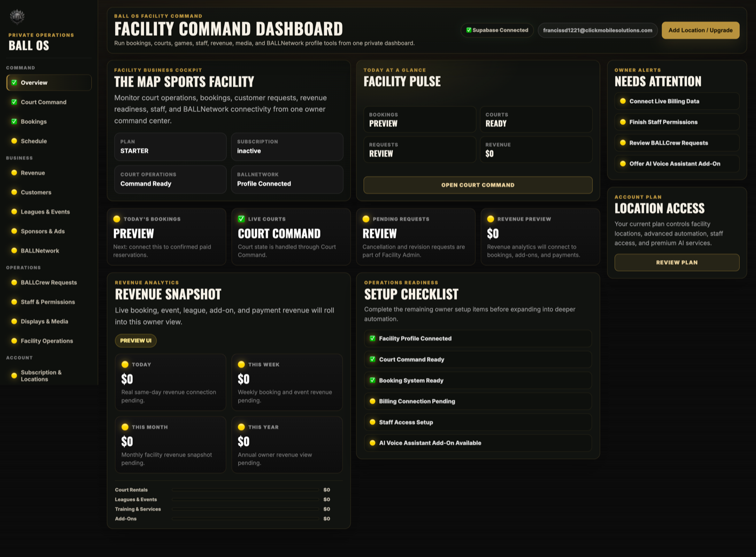Click the yellow dot on This Month tile
This screenshot has height=557, width=756.
coord(125,427)
